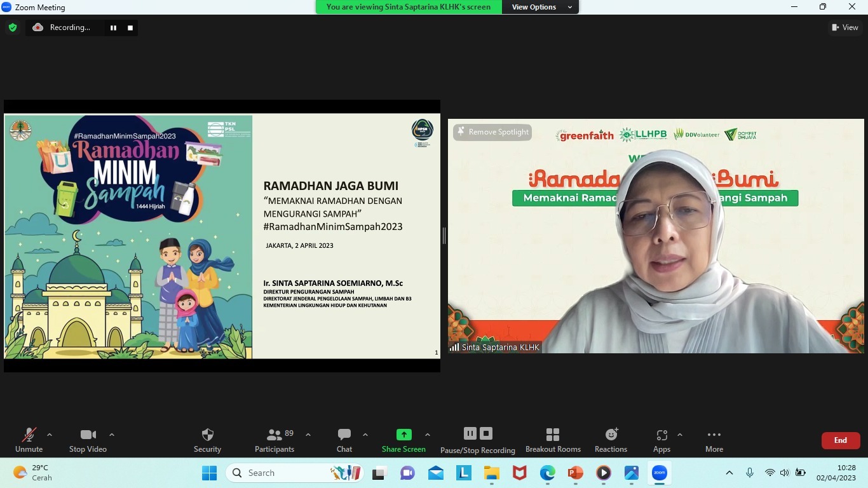Open the Participants panel
The height and width of the screenshot is (488, 868).
pos(275,440)
